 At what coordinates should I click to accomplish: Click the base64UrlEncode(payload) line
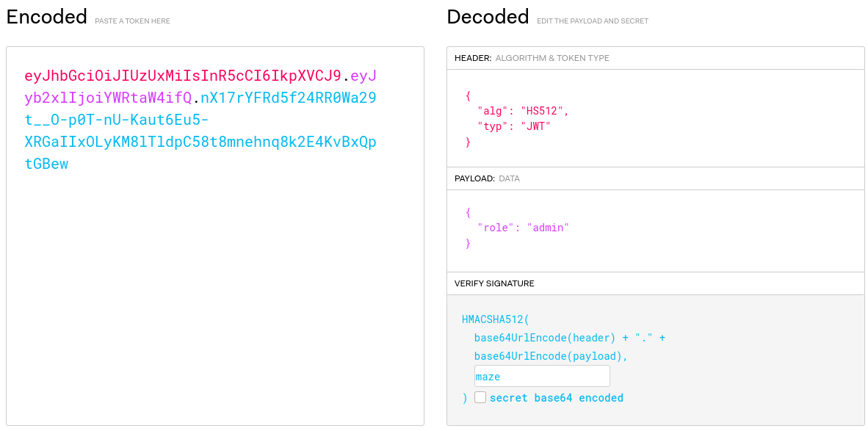point(551,356)
